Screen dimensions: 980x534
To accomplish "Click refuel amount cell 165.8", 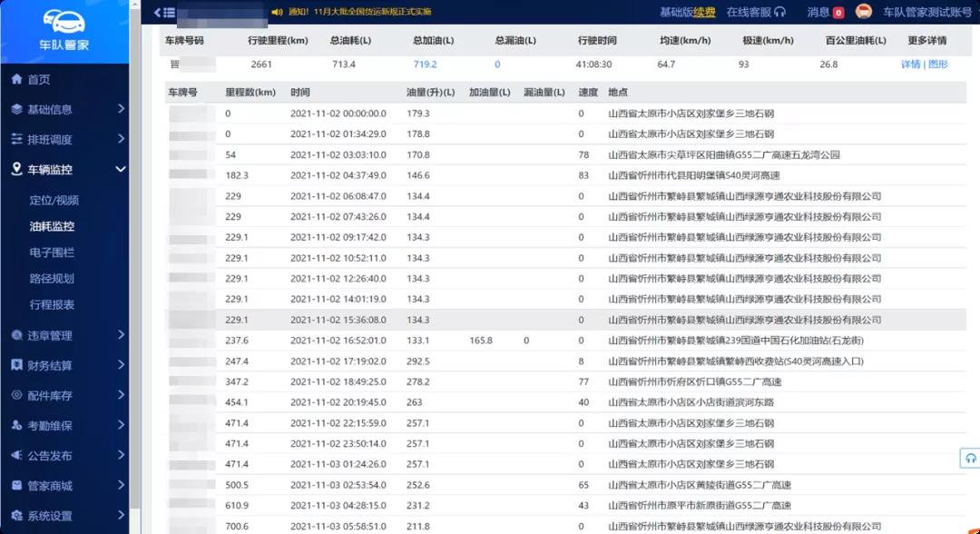I will point(481,341).
